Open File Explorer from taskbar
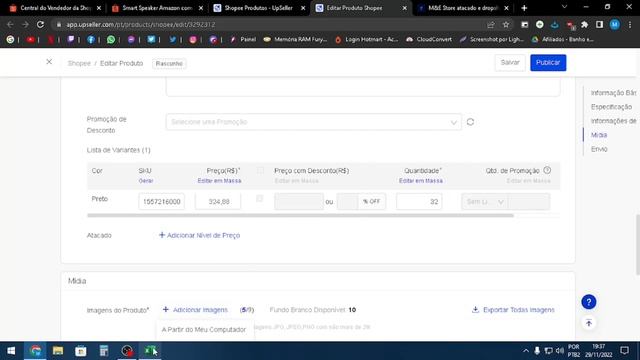The height and width of the screenshot is (360, 640). 58,351
